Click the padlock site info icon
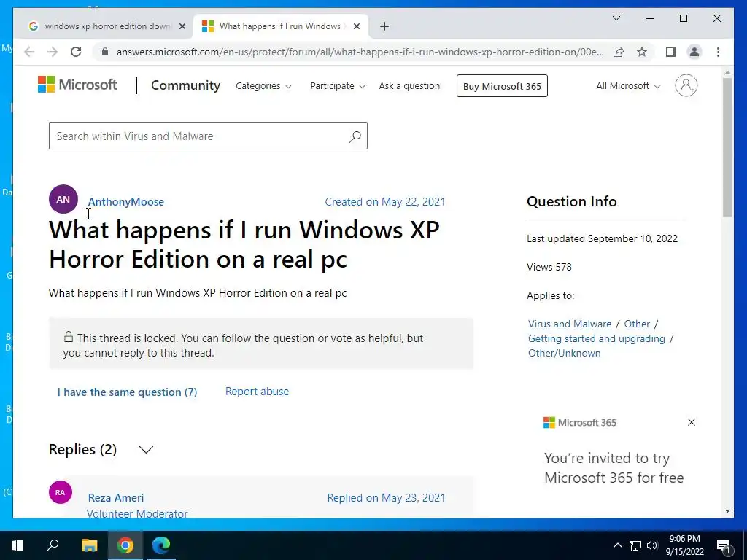Screen dimensions: 747x560 click(x=105, y=52)
